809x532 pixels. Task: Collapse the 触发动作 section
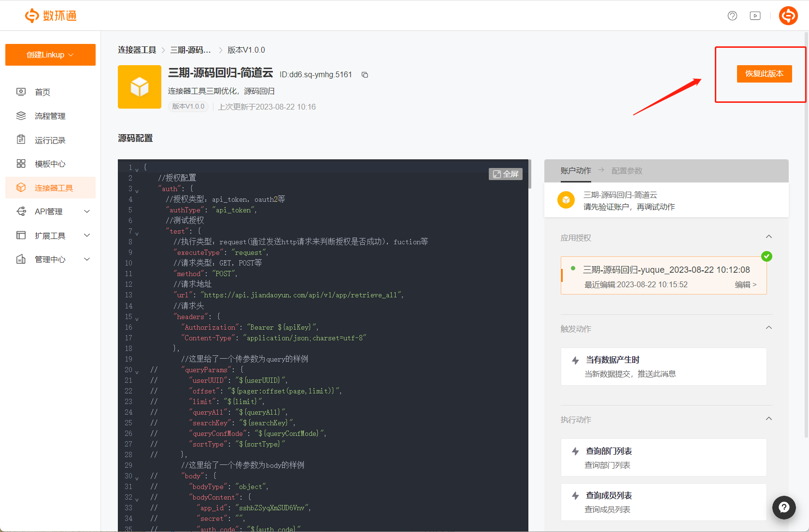[x=769, y=328]
